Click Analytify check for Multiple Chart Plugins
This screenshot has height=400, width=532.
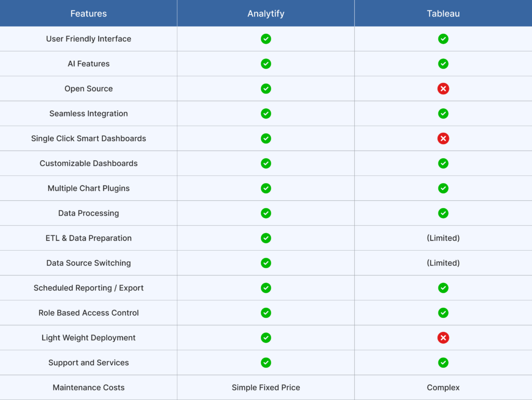(266, 188)
